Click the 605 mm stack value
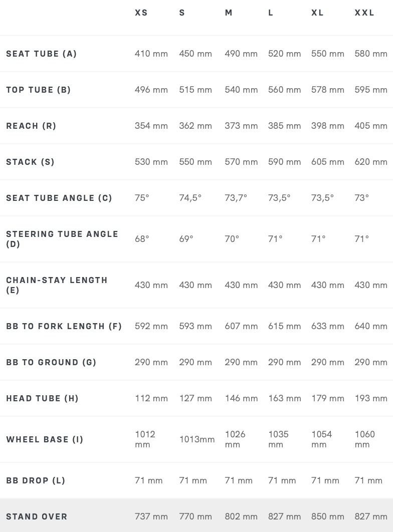Screen dimensions: 393x532 coord(327,162)
